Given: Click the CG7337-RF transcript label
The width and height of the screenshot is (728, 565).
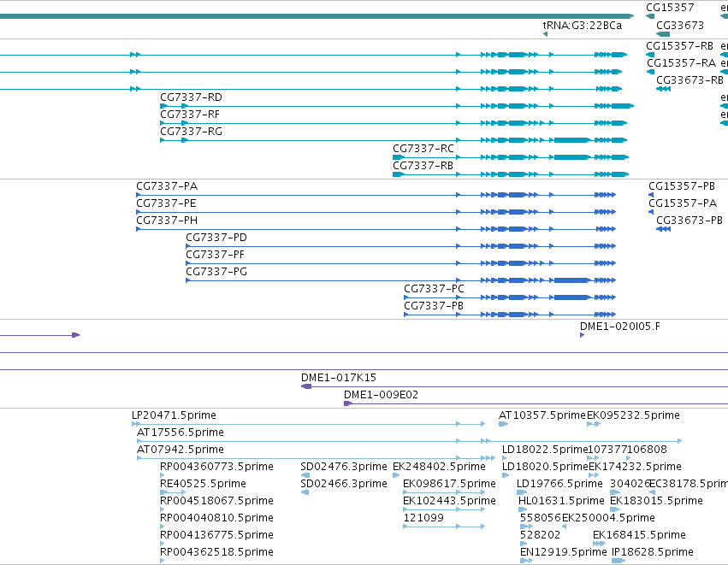Looking at the screenshot, I should tap(189, 115).
